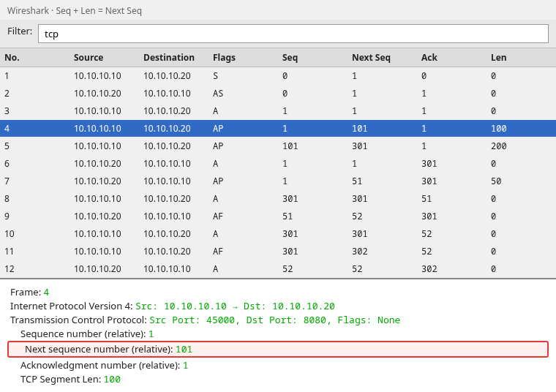Select packet number 11 with Next Seq 302
The height and width of the screenshot is (392, 556).
pyautogui.click(x=278, y=252)
